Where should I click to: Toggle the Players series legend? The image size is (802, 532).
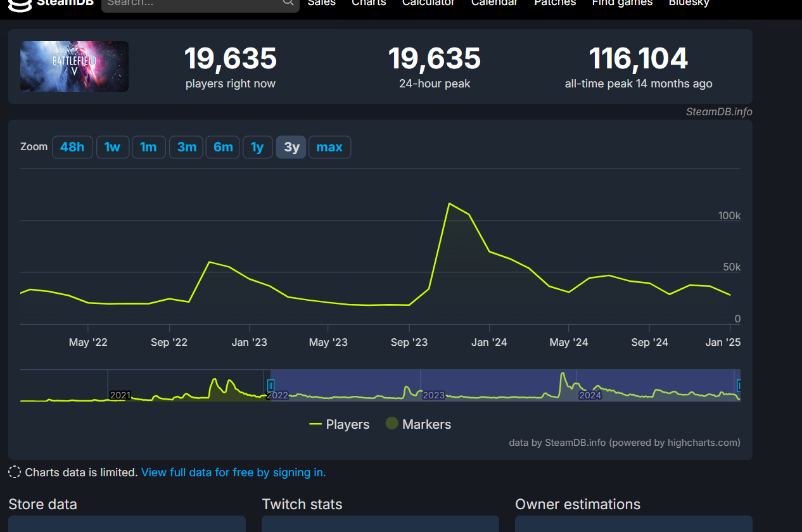339,424
